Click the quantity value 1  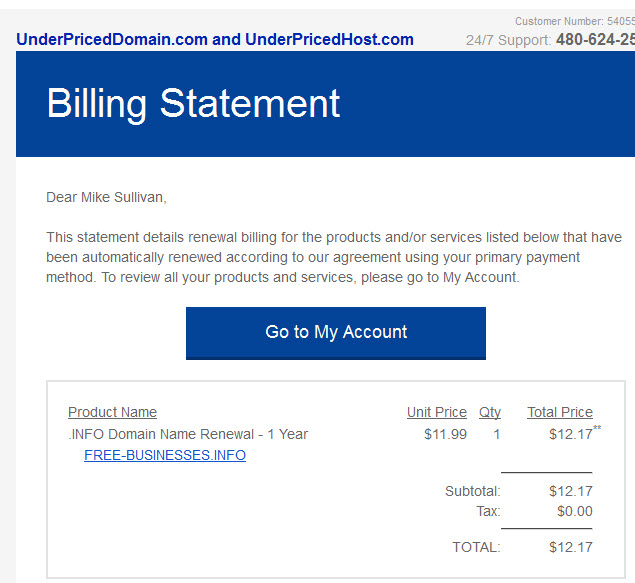coord(496,434)
